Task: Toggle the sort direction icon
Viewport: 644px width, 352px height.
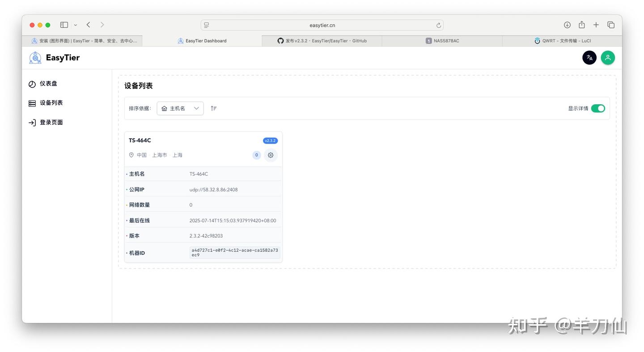Action: [x=214, y=108]
